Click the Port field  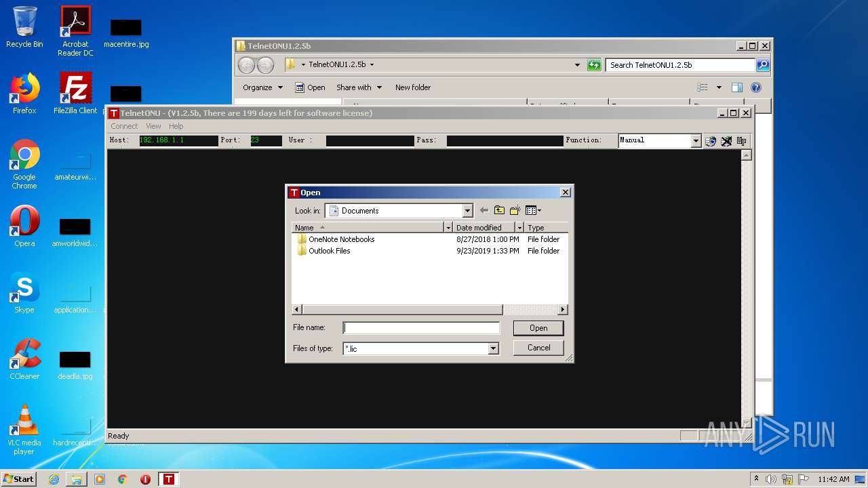tap(266, 140)
